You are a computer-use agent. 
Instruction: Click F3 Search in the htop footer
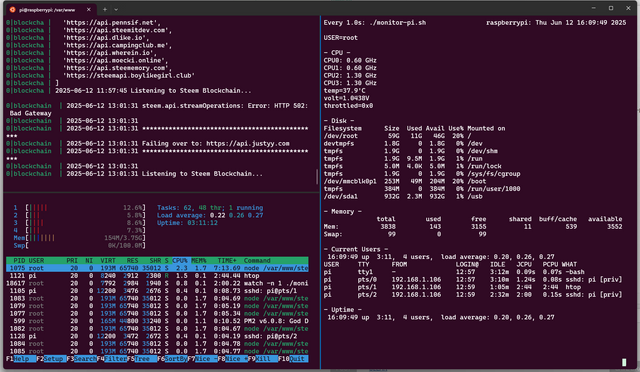pyautogui.click(x=82, y=359)
